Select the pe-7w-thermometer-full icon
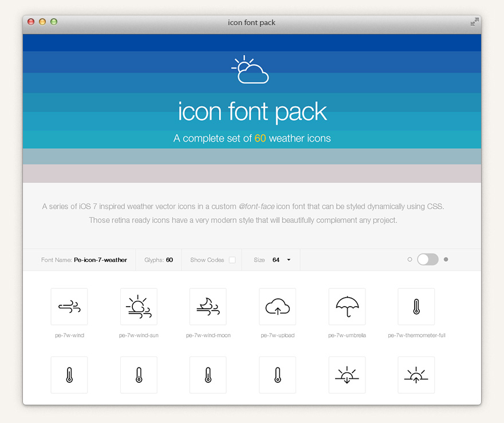The width and height of the screenshot is (504, 423). point(416,306)
